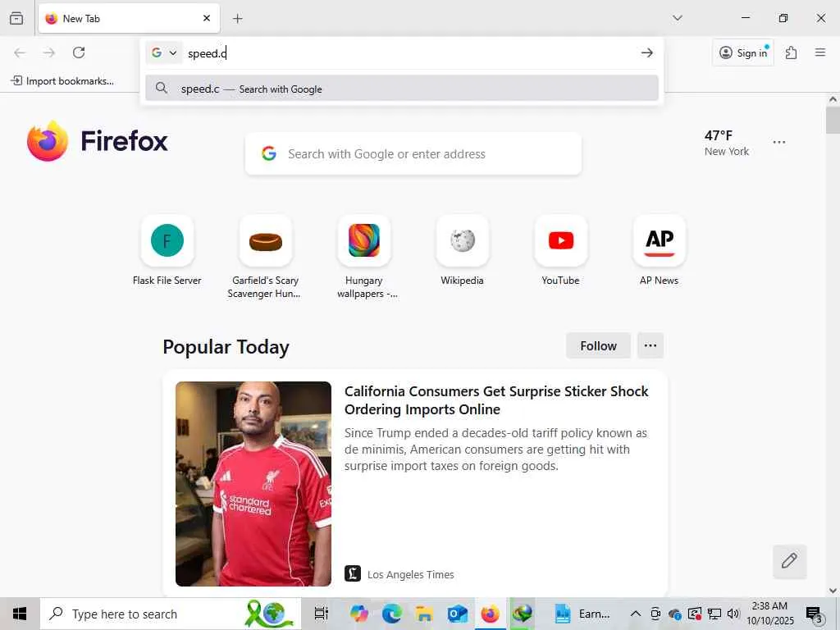Launch Copilot from the taskbar
The height and width of the screenshot is (630, 840).
pyautogui.click(x=359, y=614)
